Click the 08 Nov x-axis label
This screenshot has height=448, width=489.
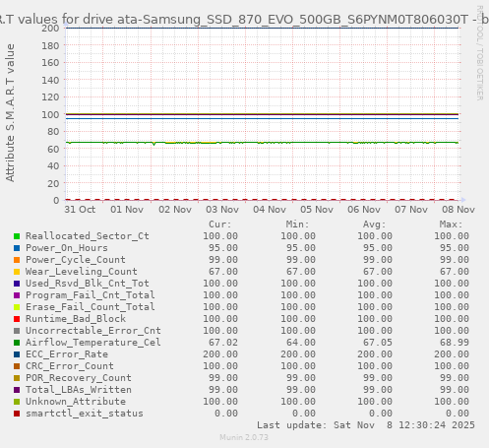point(458,210)
